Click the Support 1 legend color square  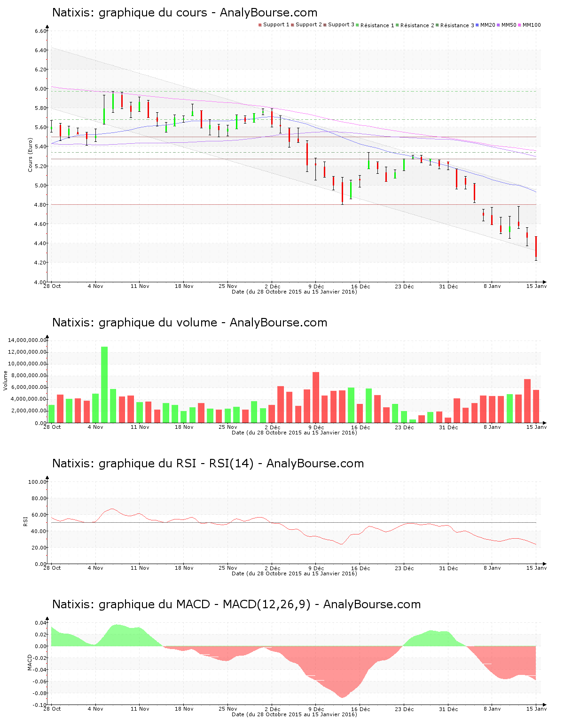tap(260, 25)
